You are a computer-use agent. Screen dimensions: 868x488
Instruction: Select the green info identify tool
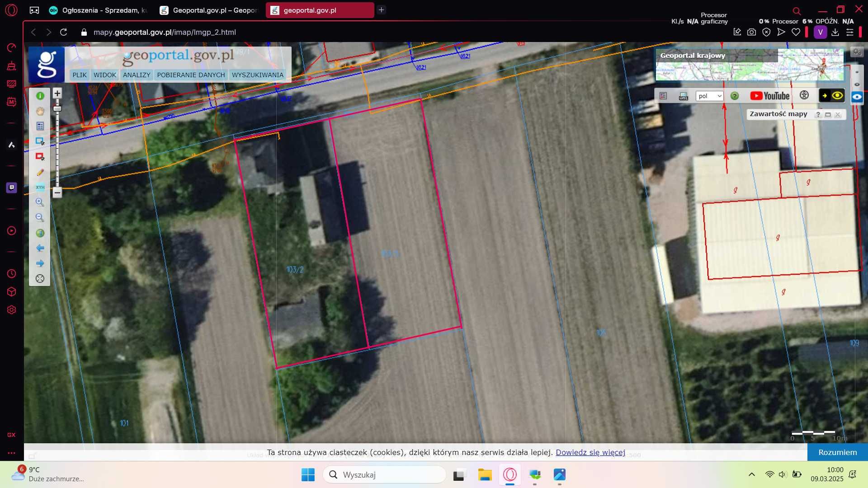coord(40,96)
